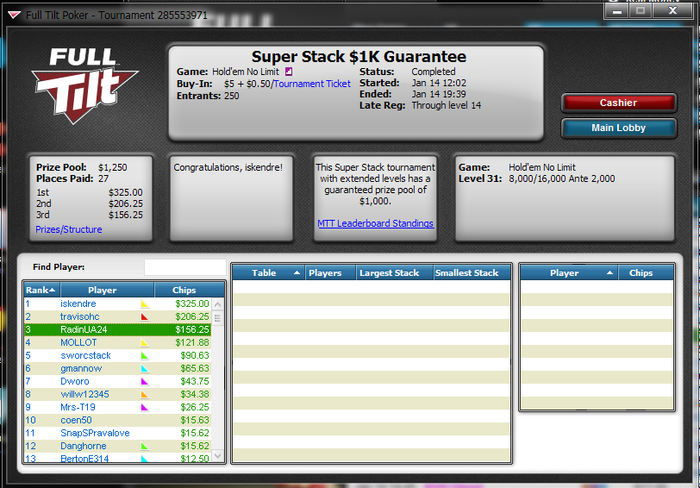
Task: Select player Mrs-T19 in rank list
Action: (x=118, y=408)
